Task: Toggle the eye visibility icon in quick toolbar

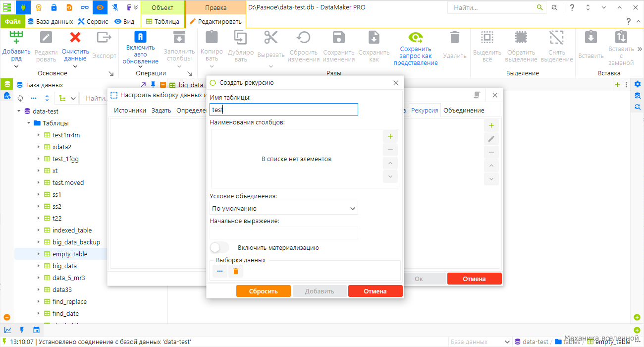Action: click(x=100, y=7)
